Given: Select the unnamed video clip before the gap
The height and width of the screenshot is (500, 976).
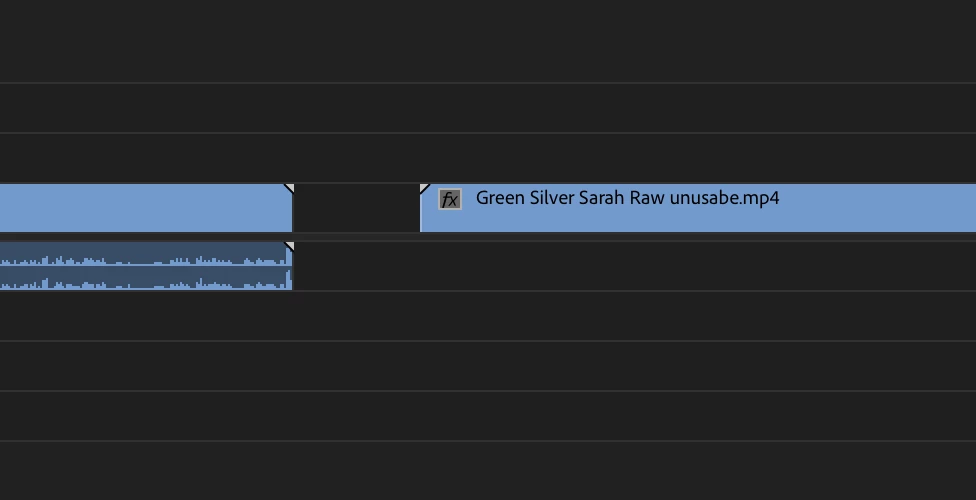Looking at the screenshot, I should pyautogui.click(x=146, y=208).
